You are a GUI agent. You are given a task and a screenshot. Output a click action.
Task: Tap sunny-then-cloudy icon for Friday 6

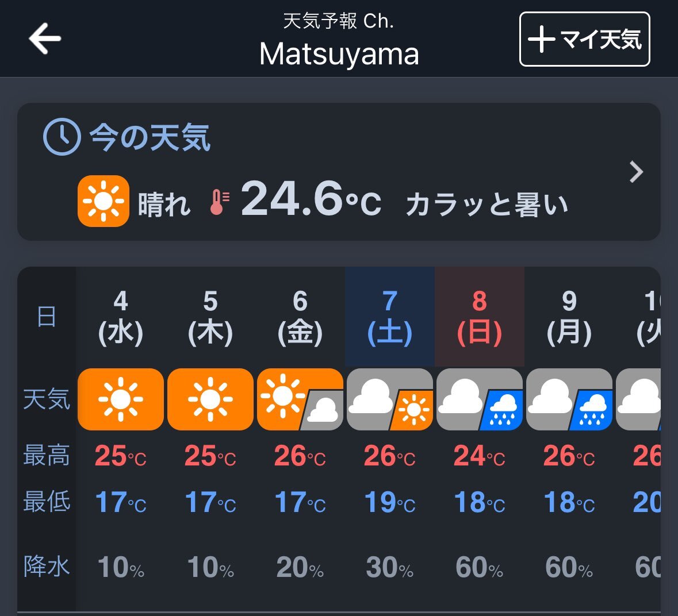(x=300, y=399)
